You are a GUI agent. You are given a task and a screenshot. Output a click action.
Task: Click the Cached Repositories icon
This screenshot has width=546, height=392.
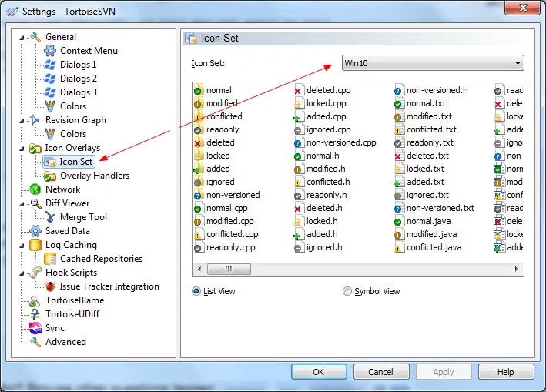point(50,259)
